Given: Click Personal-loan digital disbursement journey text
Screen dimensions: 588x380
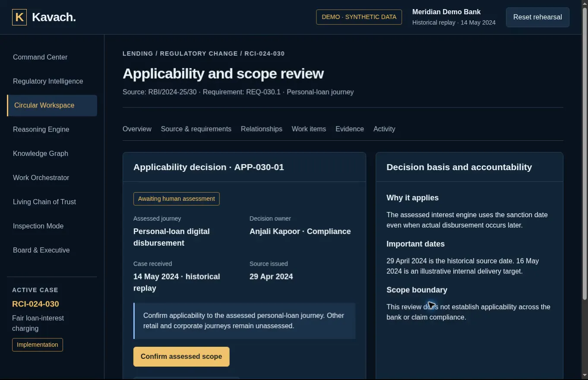Looking at the screenshot, I should (171, 237).
